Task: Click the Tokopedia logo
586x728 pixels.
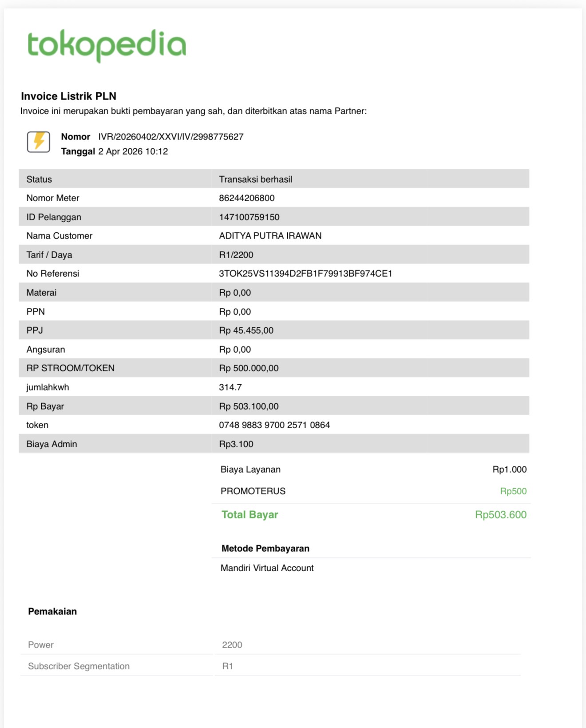Action: click(x=107, y=45)
